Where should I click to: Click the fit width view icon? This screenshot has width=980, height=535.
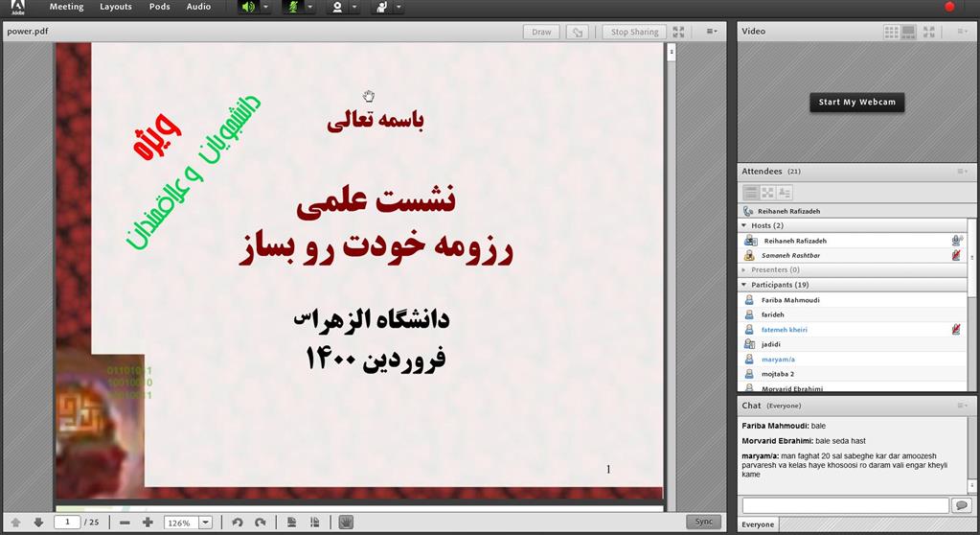click(314, 523)
